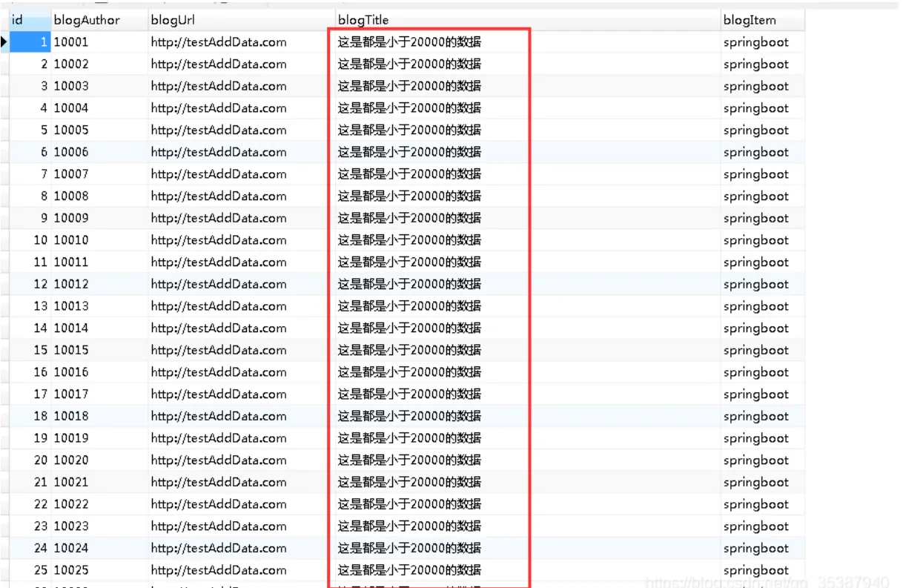Click blogAuthor cell 10021

click(99, 482)
